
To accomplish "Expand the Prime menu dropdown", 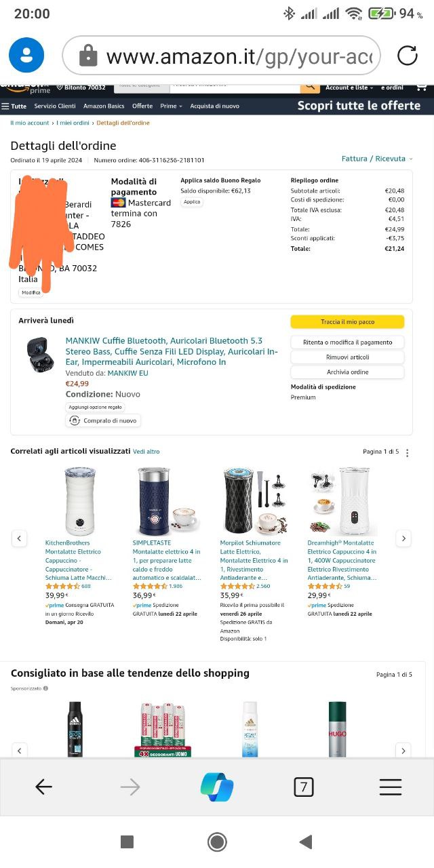I will (x=170, y=106).
